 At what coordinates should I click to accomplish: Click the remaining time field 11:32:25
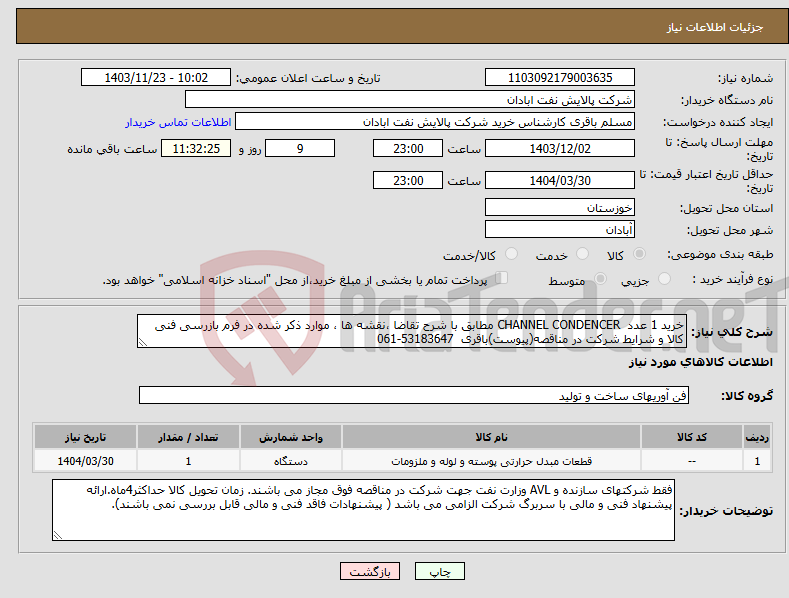[196, 148]
